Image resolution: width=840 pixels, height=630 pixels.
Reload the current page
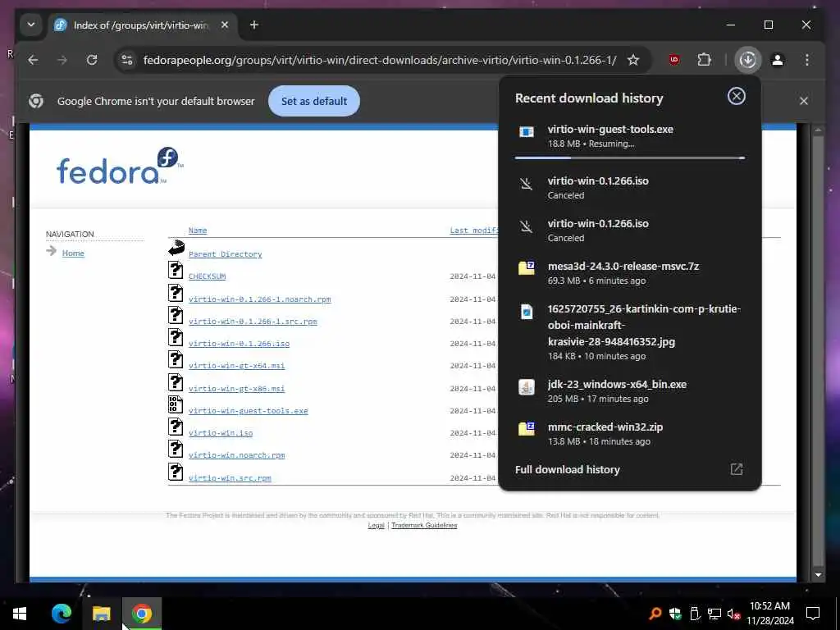pyautogui.click(x=92, y=60)
